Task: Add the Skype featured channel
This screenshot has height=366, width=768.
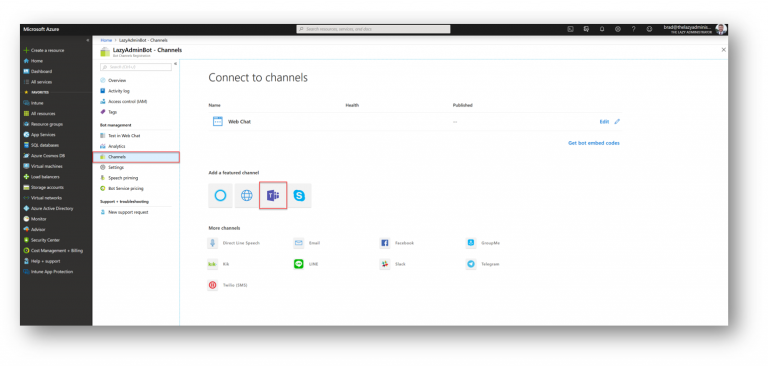Action: point(299,195)
